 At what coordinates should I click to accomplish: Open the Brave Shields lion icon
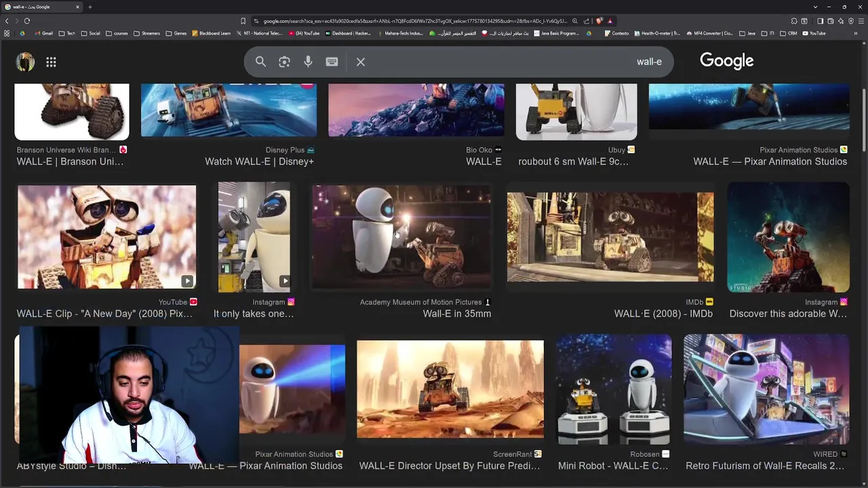click(x=599, y=21)
